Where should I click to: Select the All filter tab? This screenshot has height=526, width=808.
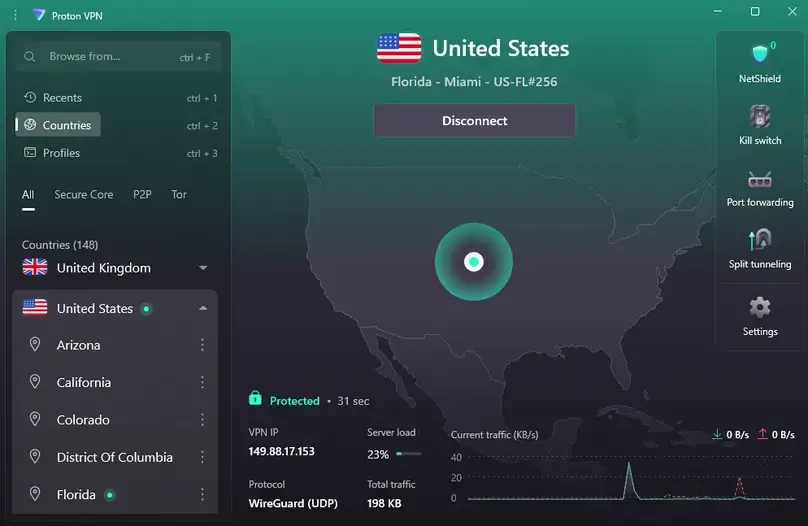pyautogui.click(x=28, y=195)
